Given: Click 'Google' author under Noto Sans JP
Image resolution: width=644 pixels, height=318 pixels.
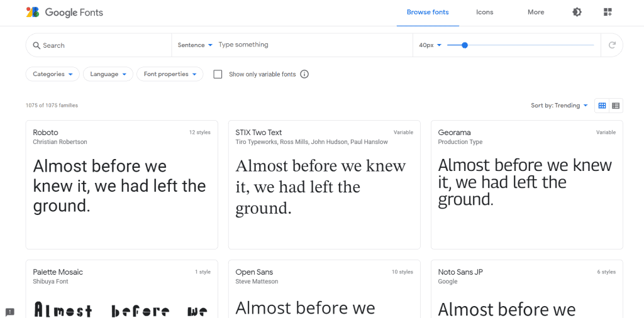Looking at the screenshot, I should [x=448, y=282].
